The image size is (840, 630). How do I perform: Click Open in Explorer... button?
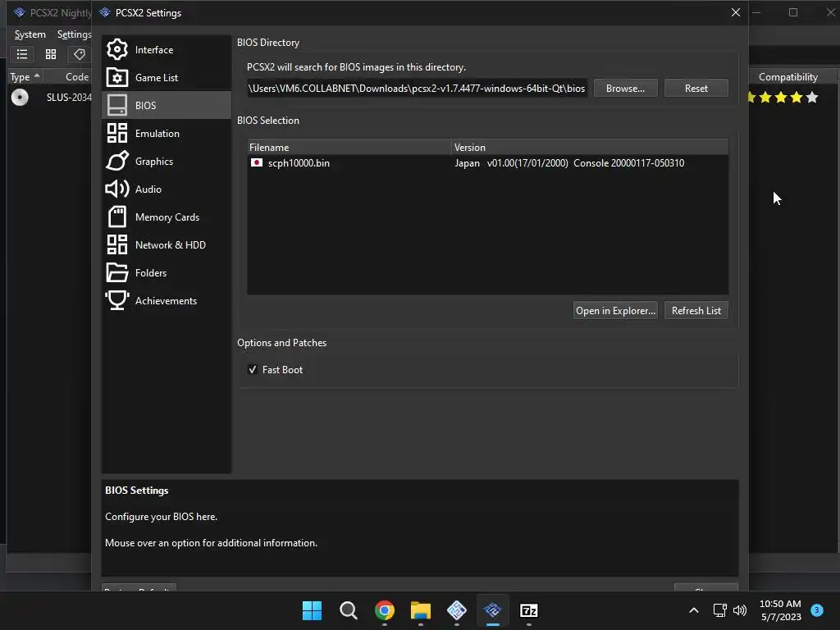tap(615, 311)
